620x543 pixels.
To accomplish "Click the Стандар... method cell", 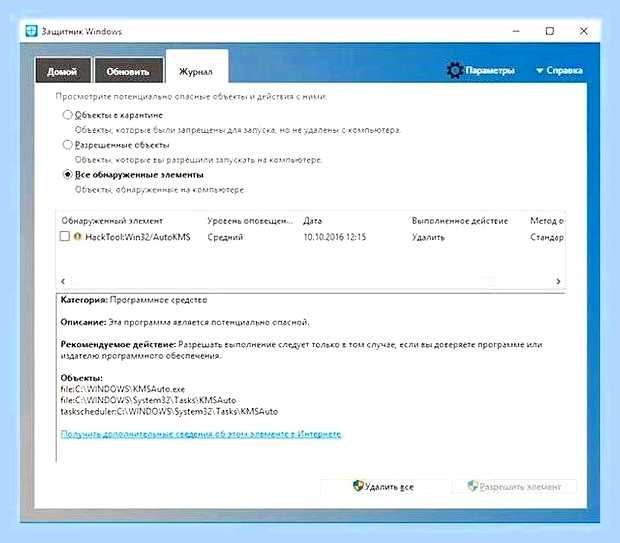I will click(547, 237).
